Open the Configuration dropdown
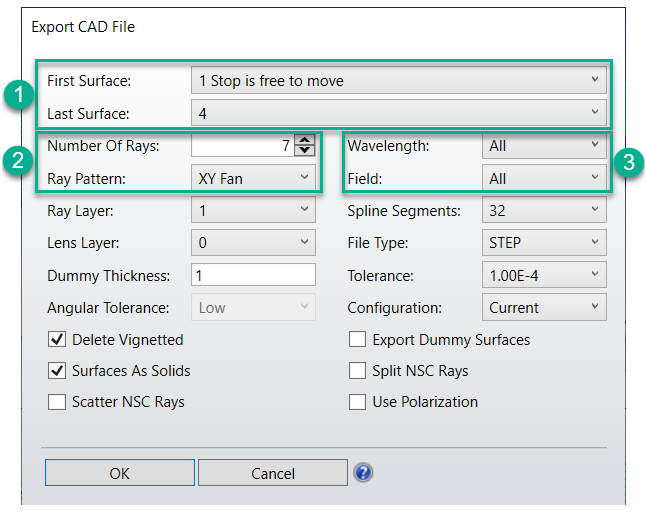This screenshot has height=516, width=646. pos(544,308)
